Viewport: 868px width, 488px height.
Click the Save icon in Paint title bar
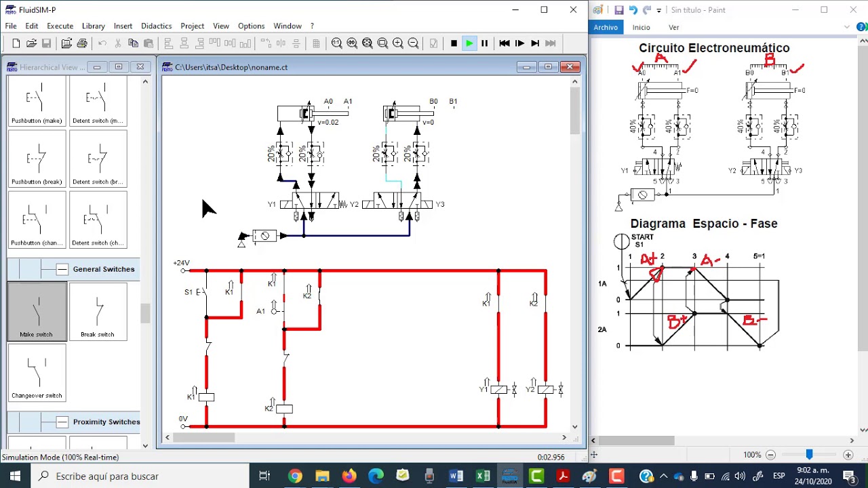[x=618, y=10]
